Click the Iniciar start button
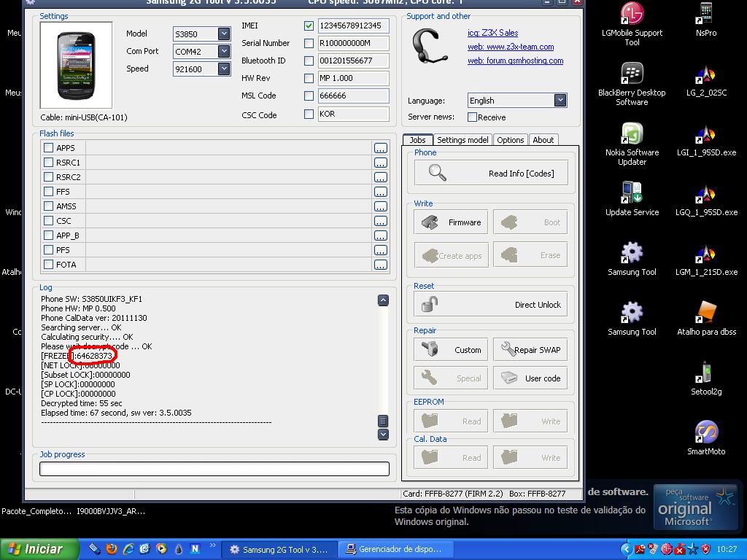747x560 pixels. tap(39, 549)
